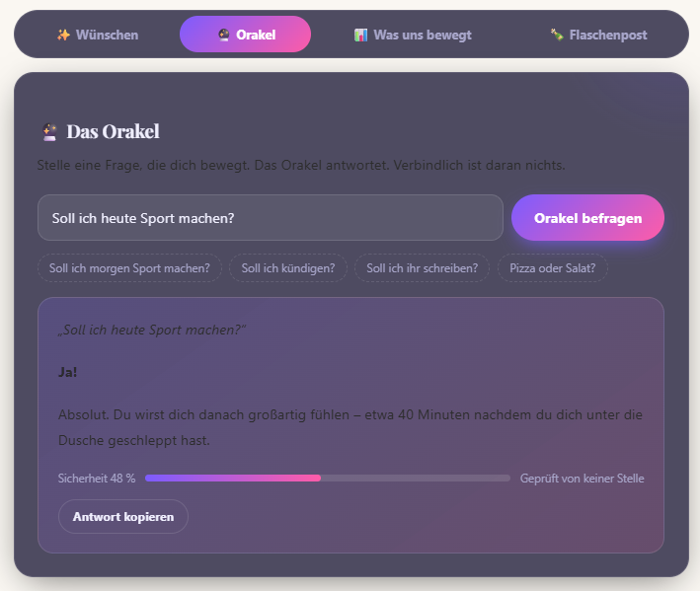Click the text Geprüft von keiner Stelle
Viewport: 700px width, 591px height.
pyautogui.click(x=582, y=479)
